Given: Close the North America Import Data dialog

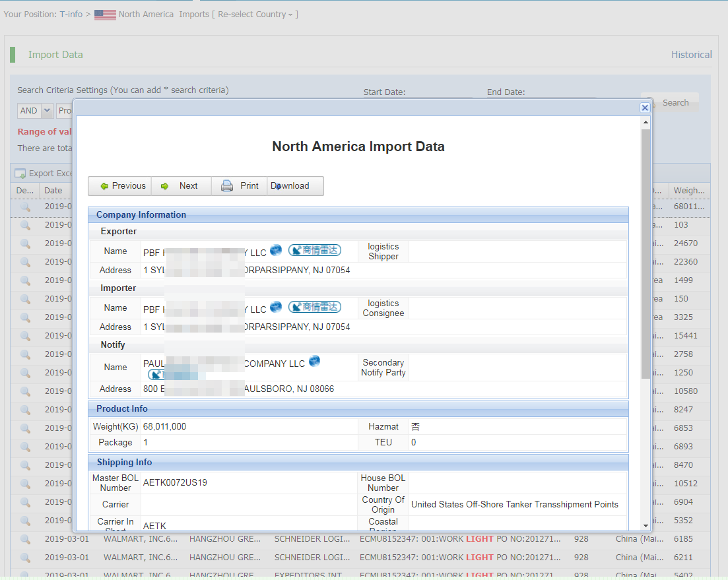Looking at the screenshot, I should (x=645, y=108).
